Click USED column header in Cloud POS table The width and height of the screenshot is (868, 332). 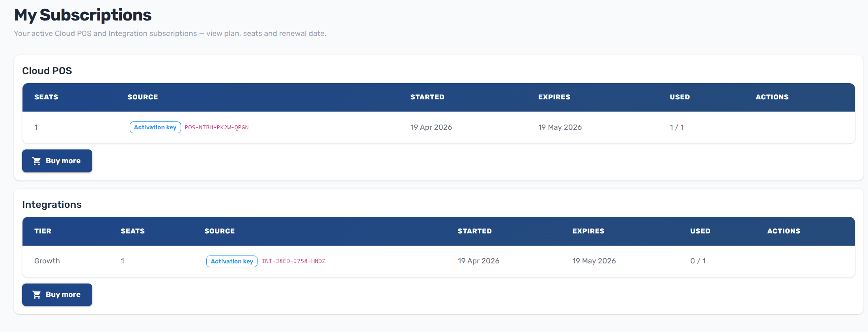[679, 97]
